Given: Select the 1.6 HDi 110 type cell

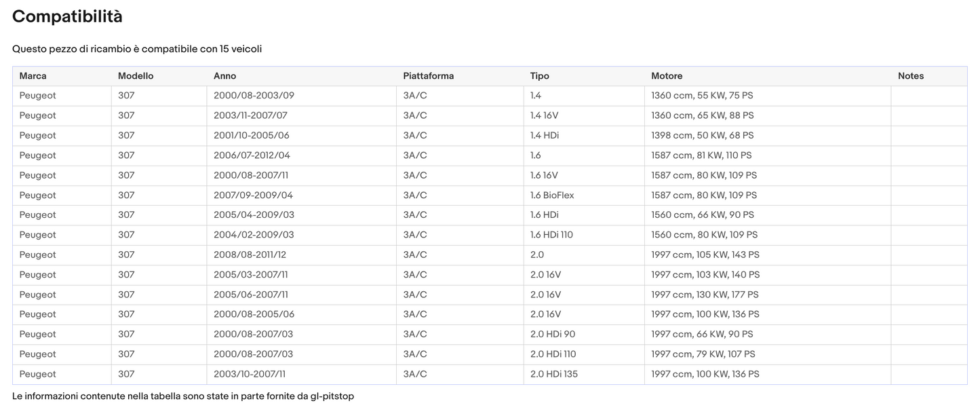Looking at the screenshot, I should pyautogui.click(x=551, y=235).
